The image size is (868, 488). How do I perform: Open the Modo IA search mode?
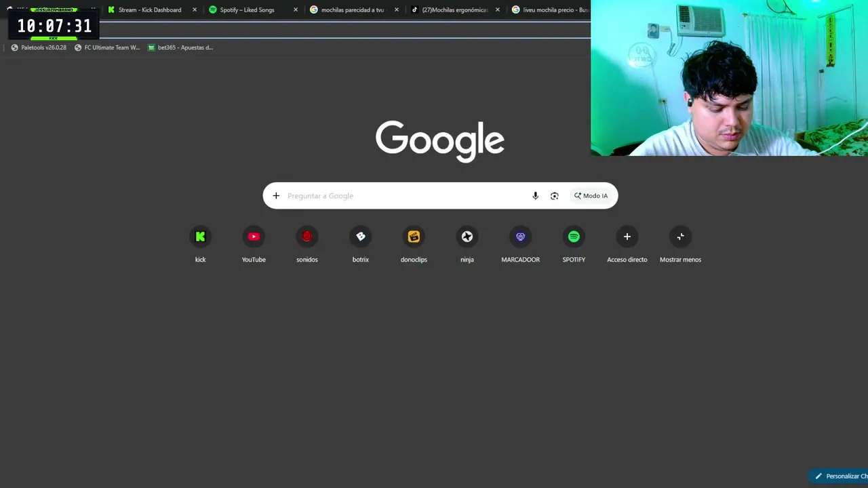coord(591,196)
